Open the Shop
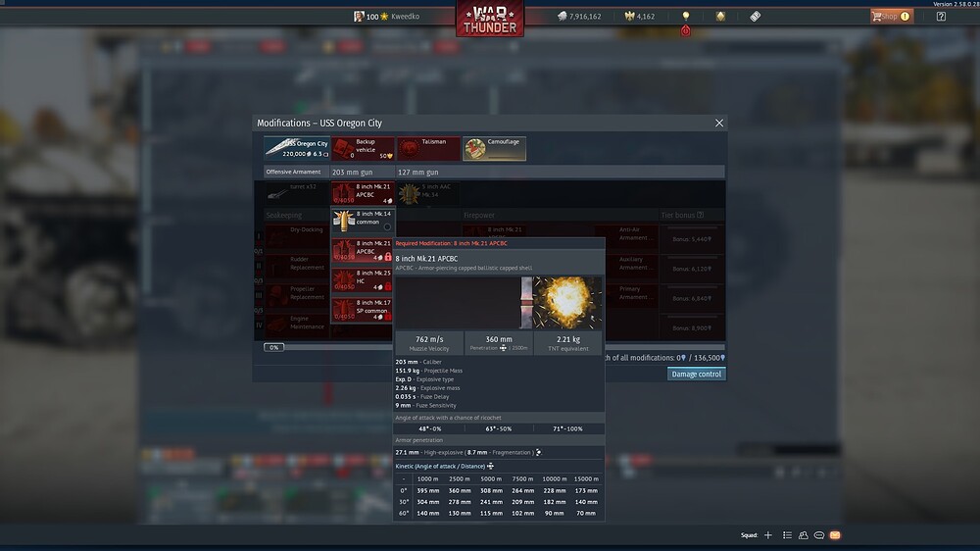980x551 pixels. point(892,17)
